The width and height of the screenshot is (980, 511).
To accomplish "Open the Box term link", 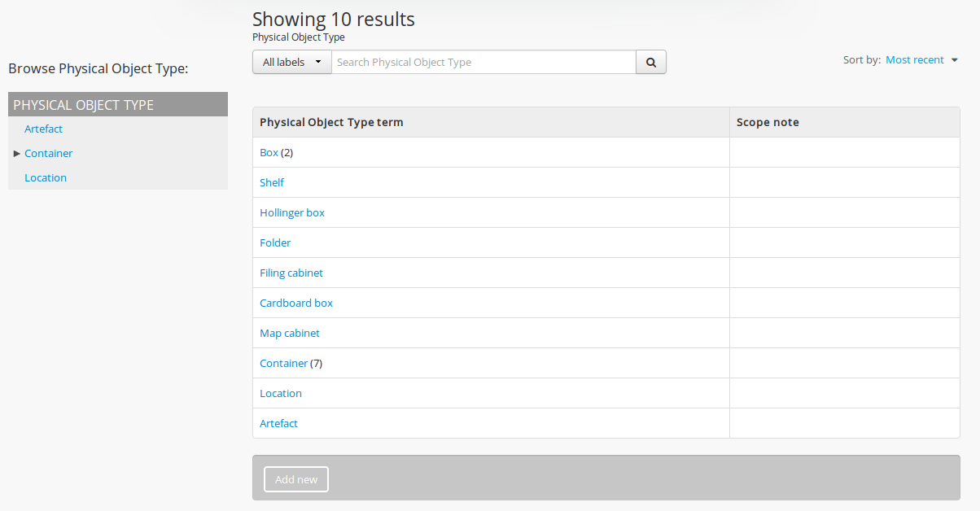I will click(x=269, y=152).
